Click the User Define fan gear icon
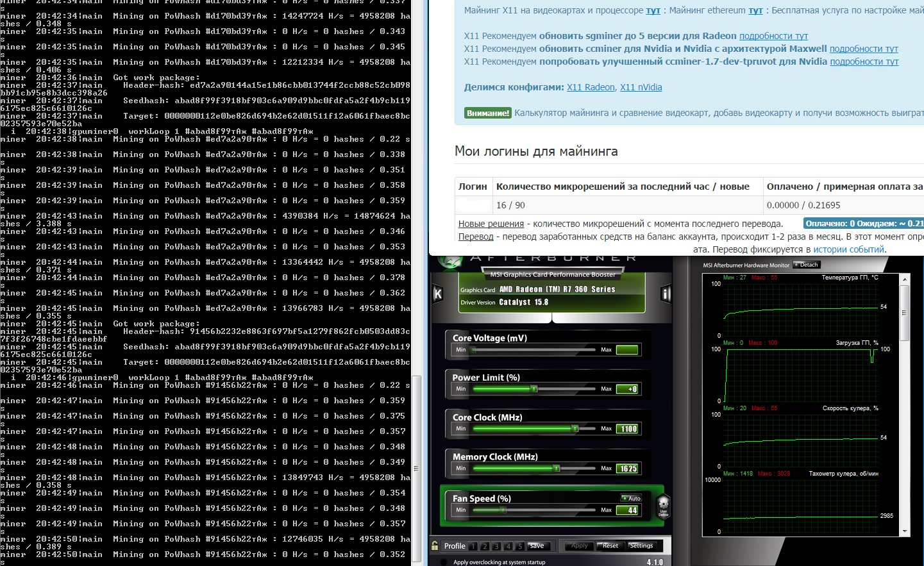This screenshot has width=924, height=566. click(x=664, y=505)
